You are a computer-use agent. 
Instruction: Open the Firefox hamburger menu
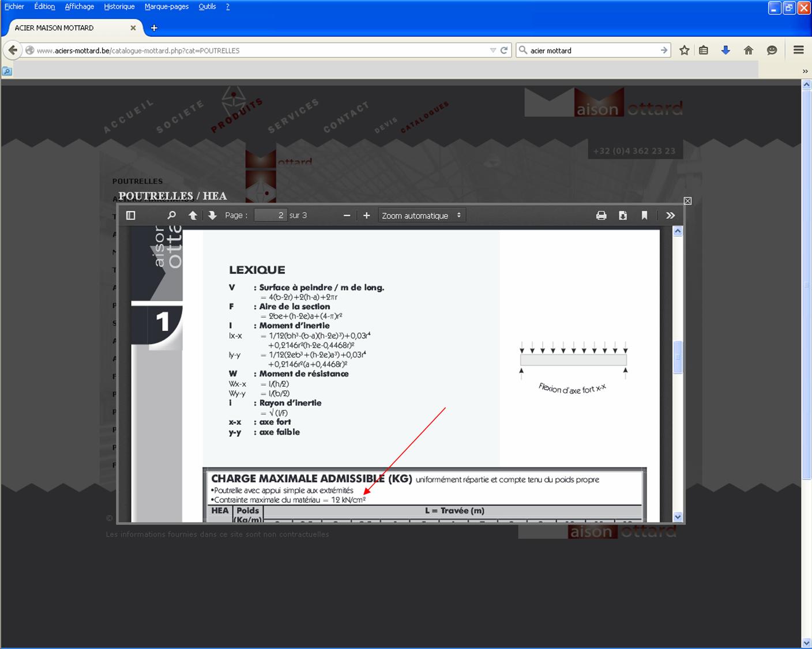pyautogui.click(x=799, y=51)
